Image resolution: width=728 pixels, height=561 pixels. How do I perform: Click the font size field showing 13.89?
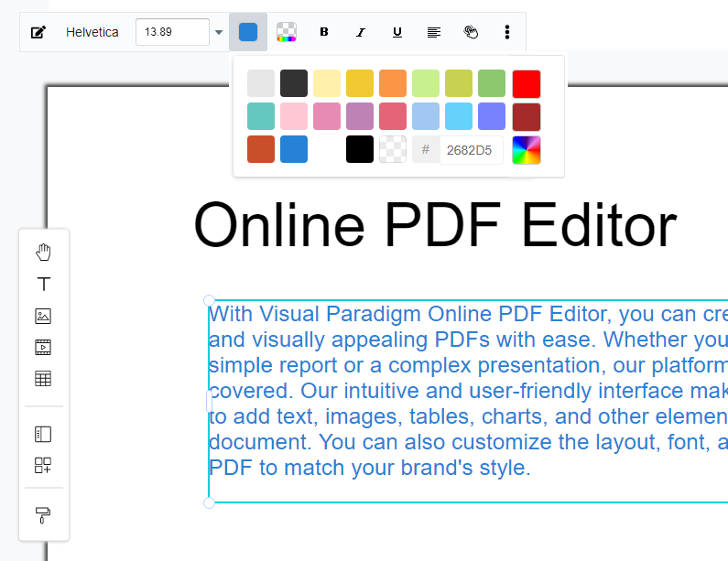tap(172, 32)
